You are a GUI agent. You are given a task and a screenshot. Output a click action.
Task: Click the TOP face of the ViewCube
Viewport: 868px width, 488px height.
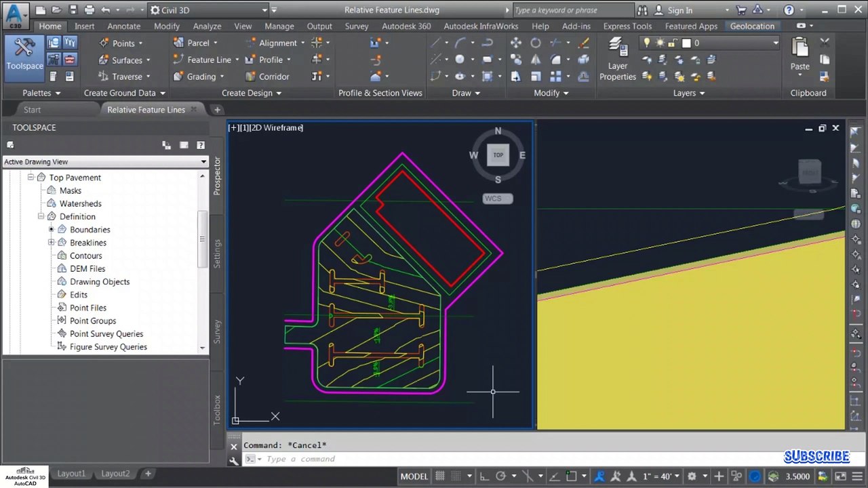click(x=498, y=155)
